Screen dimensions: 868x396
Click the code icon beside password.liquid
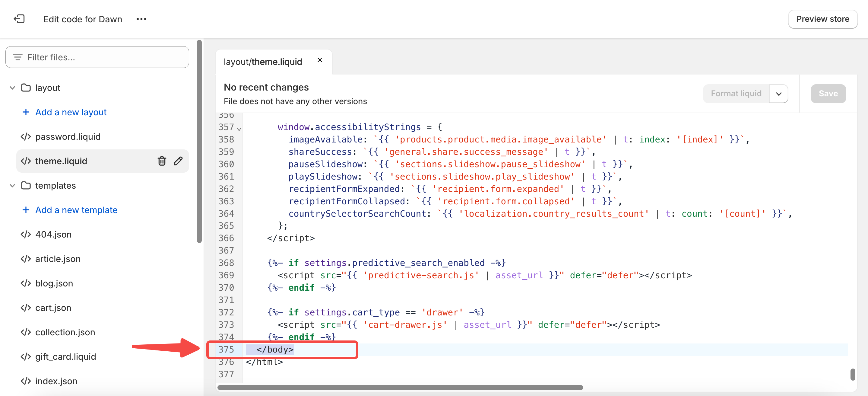(x=26, y=137)
